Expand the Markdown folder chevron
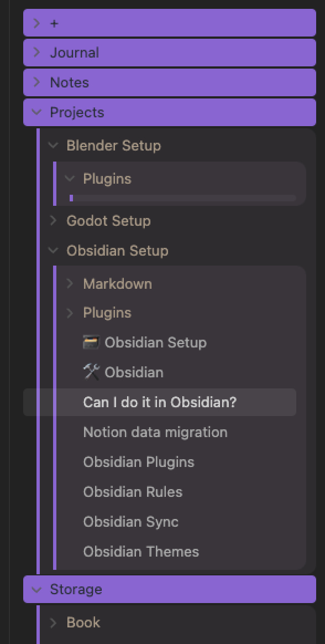 (70, 283)
